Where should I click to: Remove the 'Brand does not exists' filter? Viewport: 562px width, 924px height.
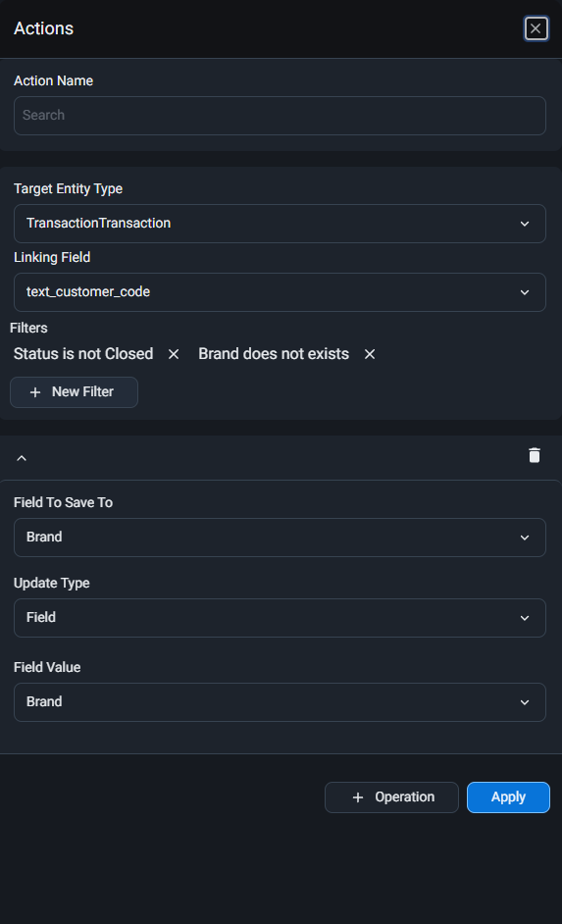(370, 354)
